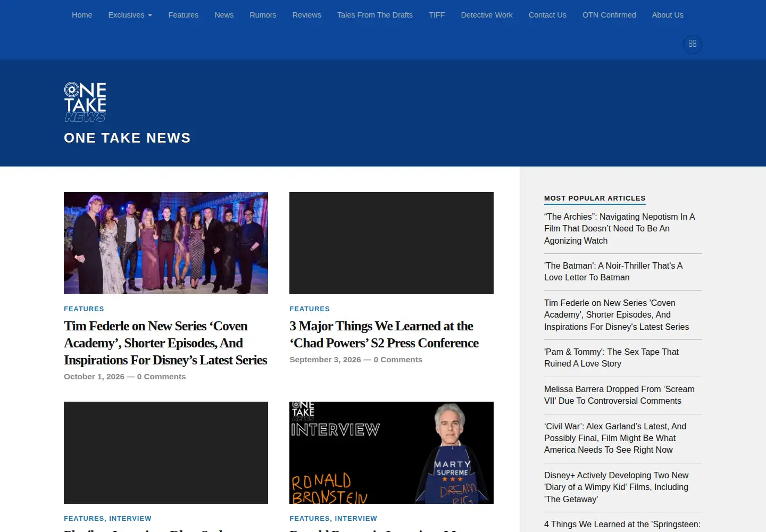Click '4 Things We Learned' Springsteen link

click(x=622, y=525)
